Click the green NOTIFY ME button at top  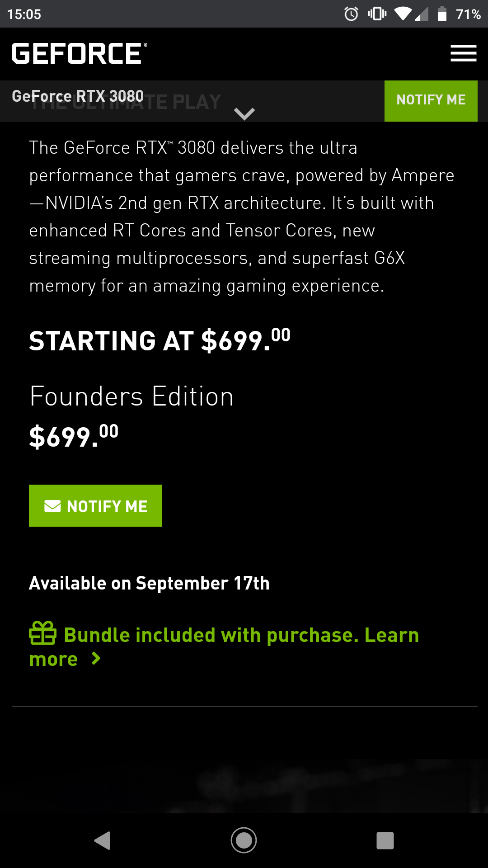click(431, 100)
